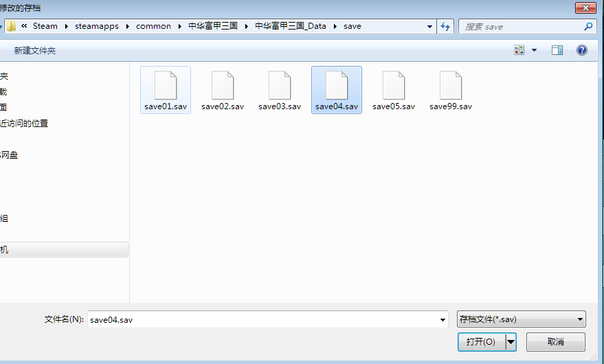This screenshot has height=364, width=604.
Task: Select the 夹 item at sidebar top
Action: [4, 76]
